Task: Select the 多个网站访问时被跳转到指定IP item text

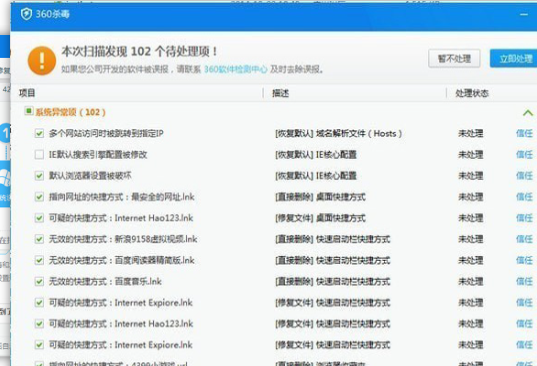Action: pos(106,133)
